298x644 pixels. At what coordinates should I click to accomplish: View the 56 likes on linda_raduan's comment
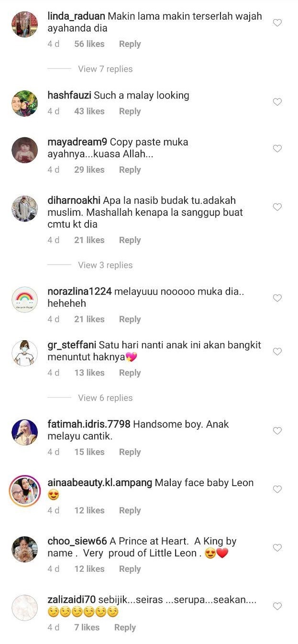coord(89,44)
